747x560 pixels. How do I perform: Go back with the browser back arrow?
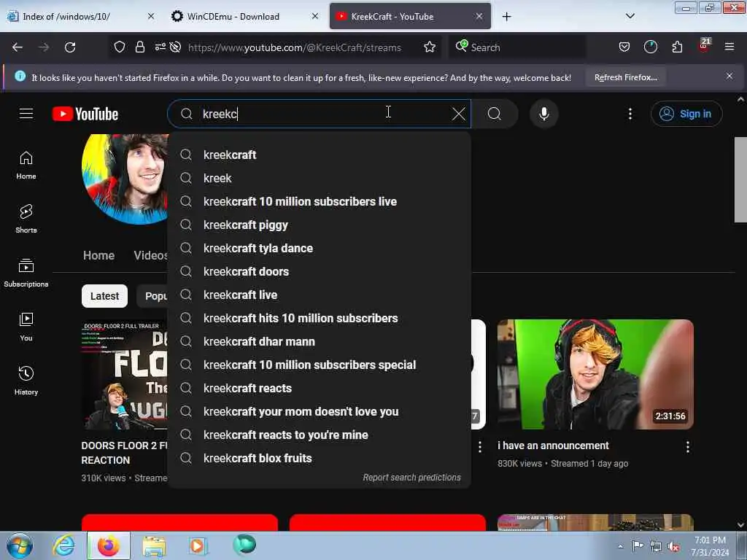pyautogui.click(x=18, y=47)
